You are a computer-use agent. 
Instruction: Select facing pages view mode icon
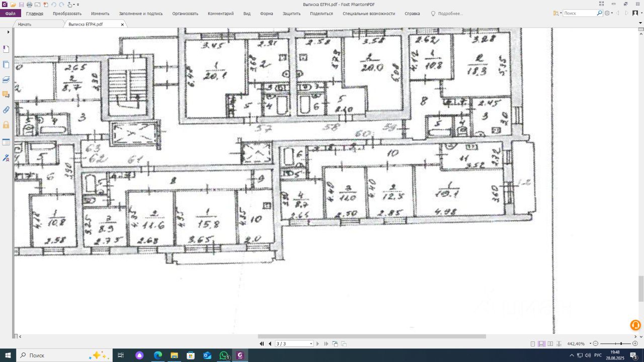coord(550,344)
